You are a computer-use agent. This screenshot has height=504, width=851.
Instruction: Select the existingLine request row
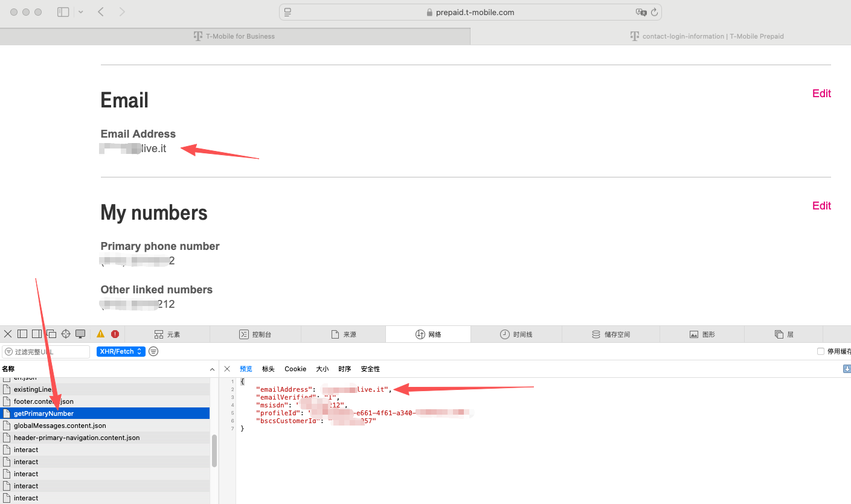(x=105, y=389)
